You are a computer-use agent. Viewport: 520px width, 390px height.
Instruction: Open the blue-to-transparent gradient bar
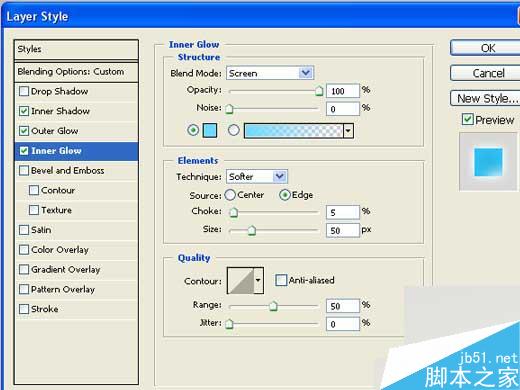click(x=293, y=131)
